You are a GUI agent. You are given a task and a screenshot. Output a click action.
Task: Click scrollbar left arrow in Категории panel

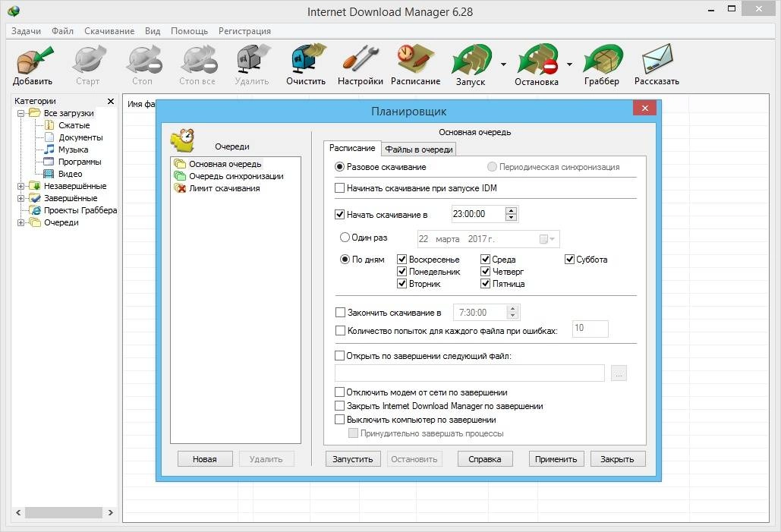pyautogui.click(x=18, y=512)
